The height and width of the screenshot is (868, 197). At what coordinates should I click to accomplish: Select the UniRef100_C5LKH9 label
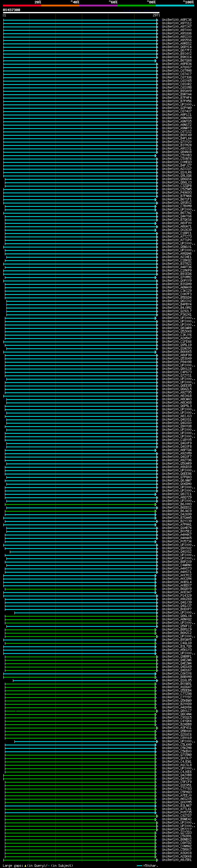[x=177, y=745]
